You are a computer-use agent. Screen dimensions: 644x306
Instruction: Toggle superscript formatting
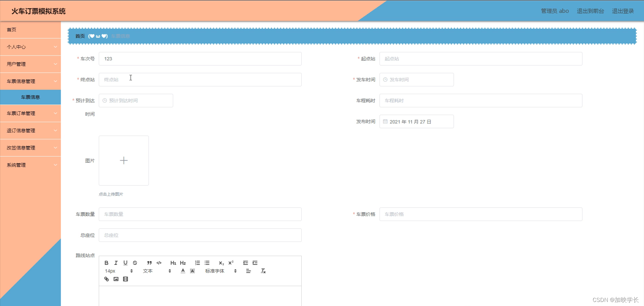(x=230, y=263)
